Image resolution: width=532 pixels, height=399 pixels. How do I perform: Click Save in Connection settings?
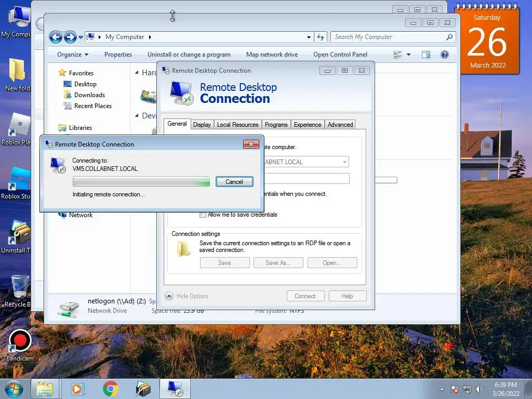coord(224,262)
